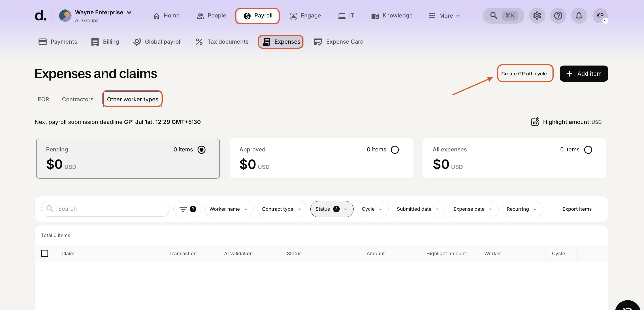Open settings with the gear icon
Screen dimensions: 644x310
pos(537,15)
